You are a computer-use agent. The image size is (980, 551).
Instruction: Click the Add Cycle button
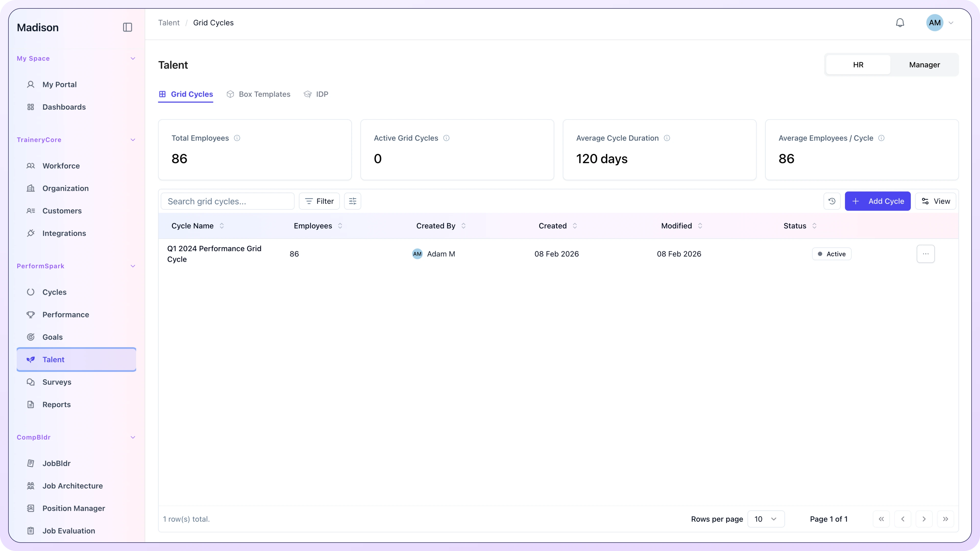pyautogui.click(x=877, y=201)
